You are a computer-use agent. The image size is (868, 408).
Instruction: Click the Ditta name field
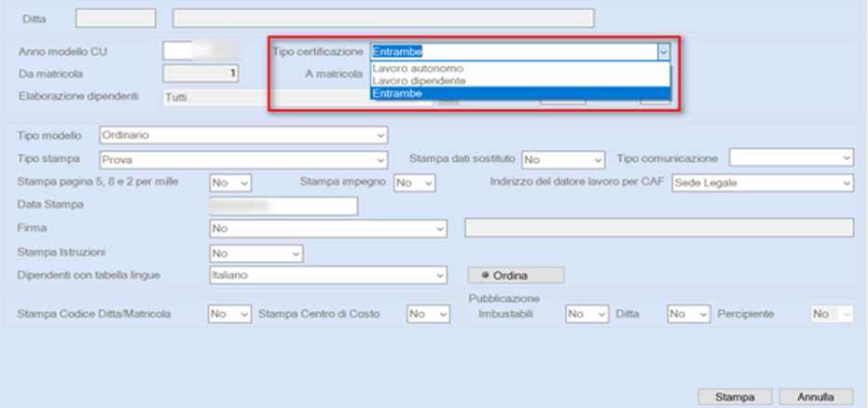pyautogui.click(x=383, y=19)
